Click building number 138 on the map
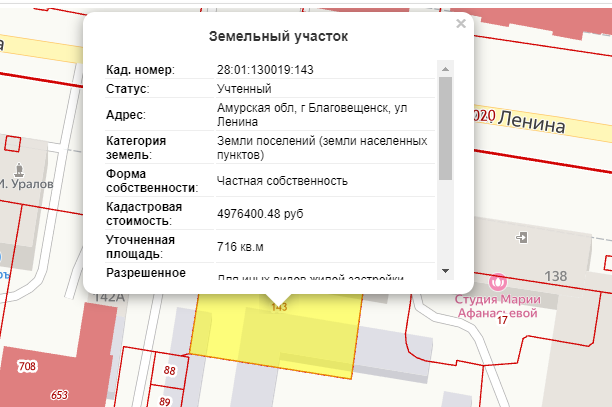 point(555,275)
